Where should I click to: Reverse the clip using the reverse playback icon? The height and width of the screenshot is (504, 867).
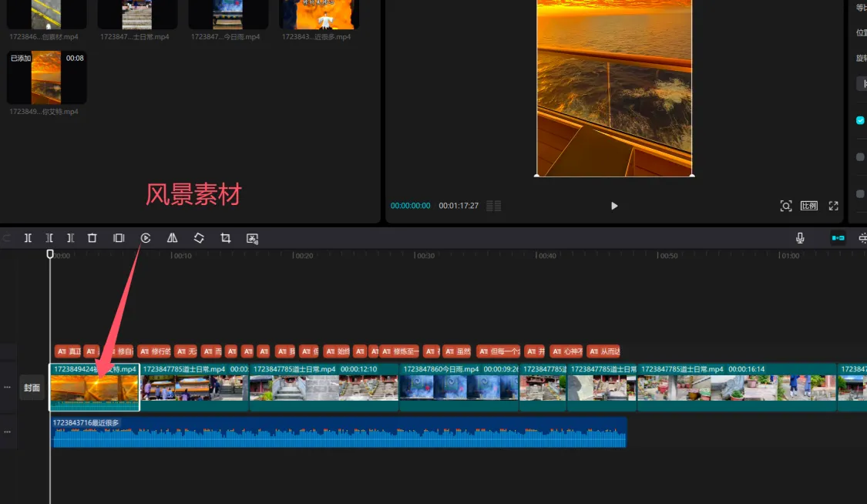(x=146, y=237)
